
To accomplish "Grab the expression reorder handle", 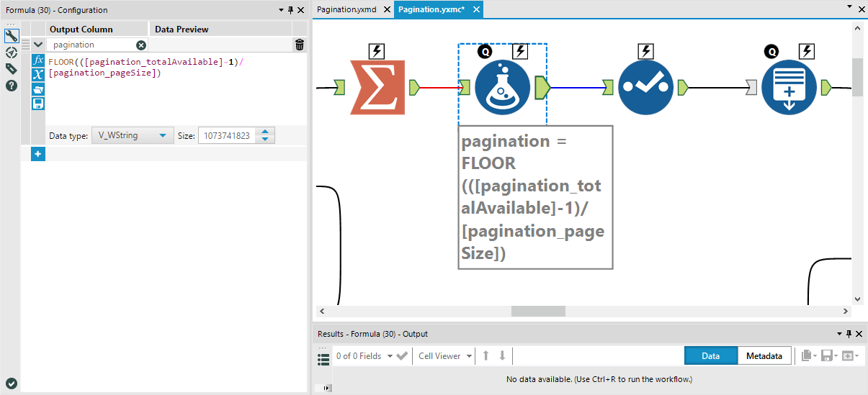I will (25, 45).
